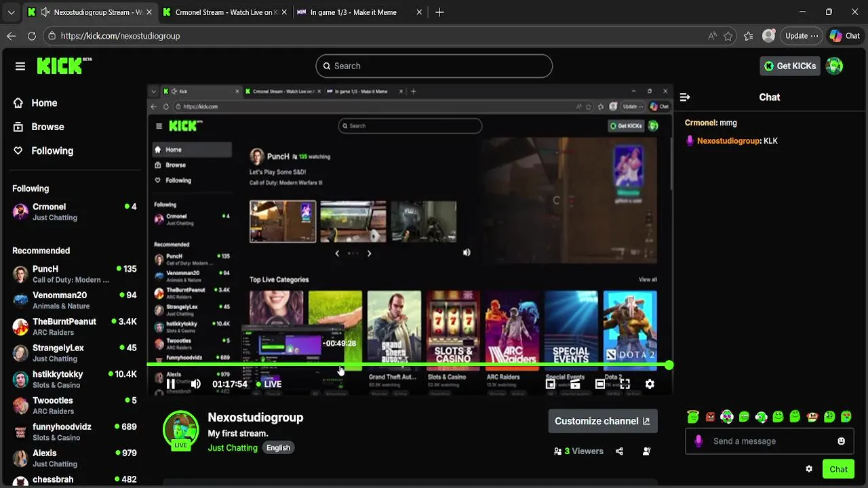868x488 pixels.
Task: Open the Just Chatting category link
Action: point(233,448)
